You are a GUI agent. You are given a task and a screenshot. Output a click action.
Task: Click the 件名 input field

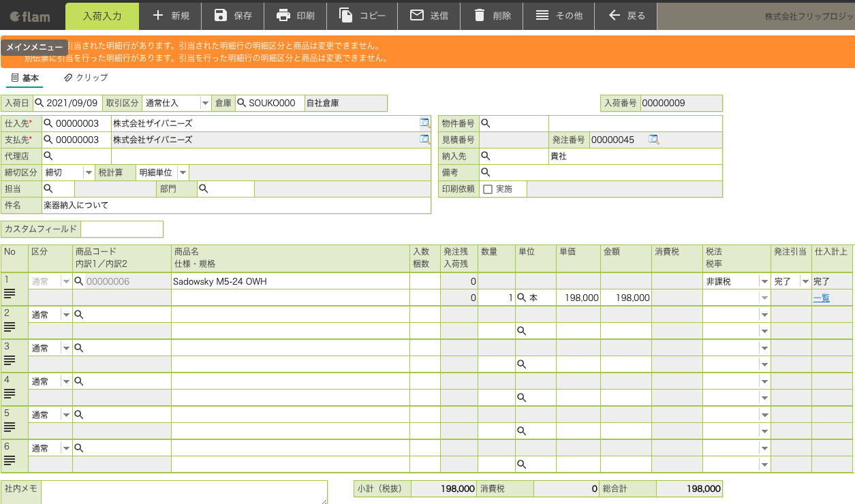(x=236, y=205)
